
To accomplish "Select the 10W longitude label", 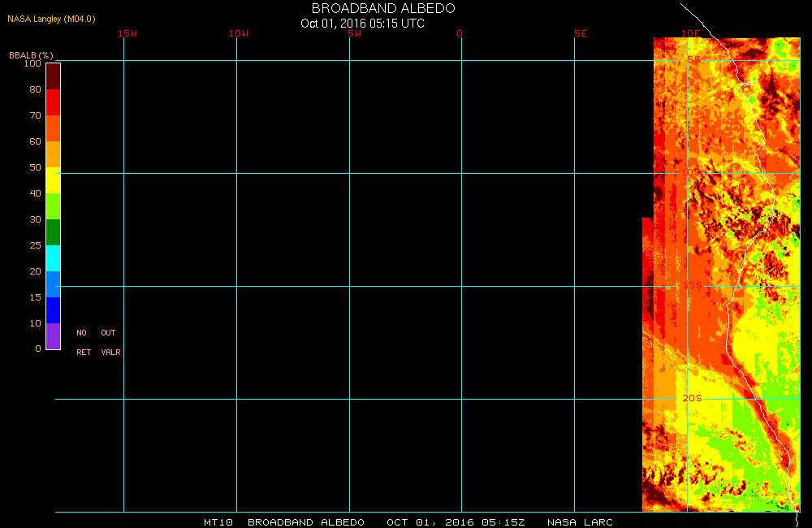I will point(239,33).
